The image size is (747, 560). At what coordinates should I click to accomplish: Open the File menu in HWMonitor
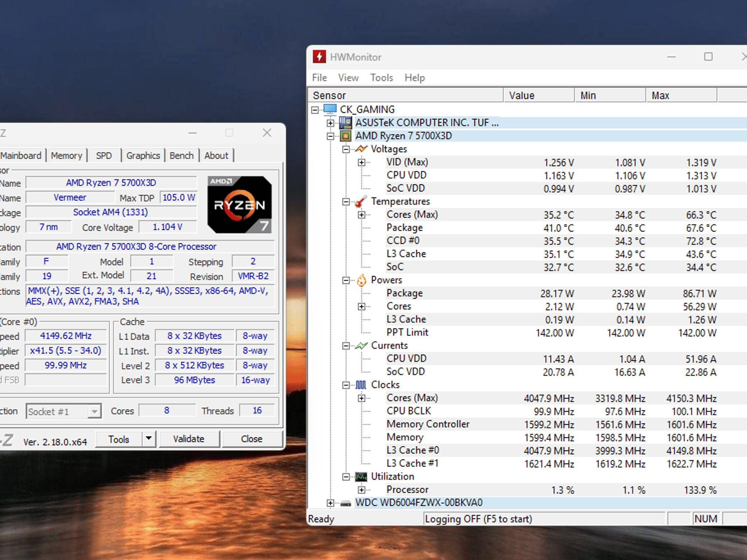(320, 78)
